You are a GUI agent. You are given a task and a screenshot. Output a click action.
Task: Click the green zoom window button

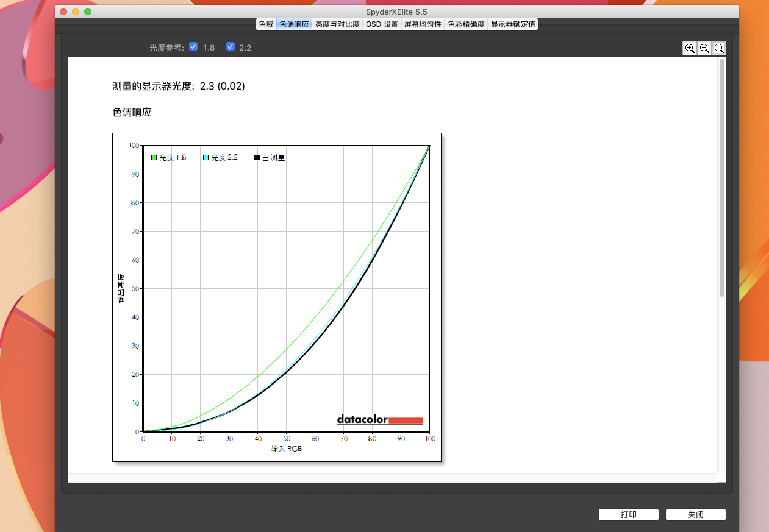pyautogui.click(x=88, y=12)
